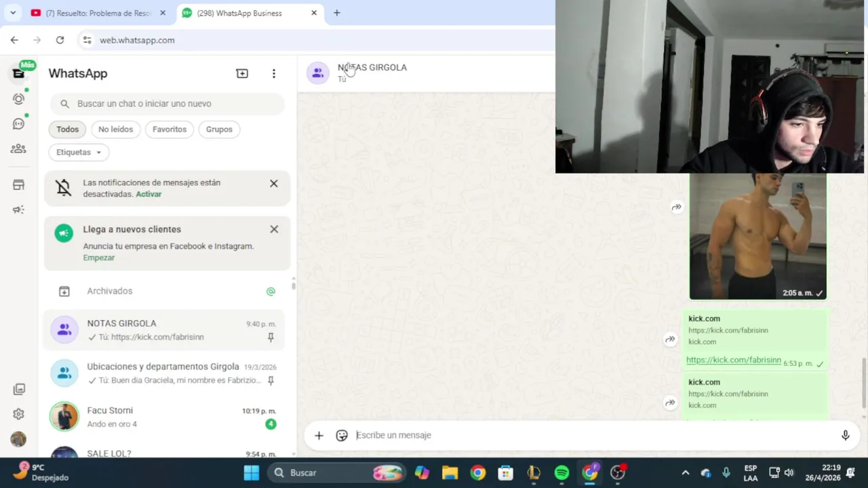
Task: Open File Explorer from taskbar
Action: point(450,472)
